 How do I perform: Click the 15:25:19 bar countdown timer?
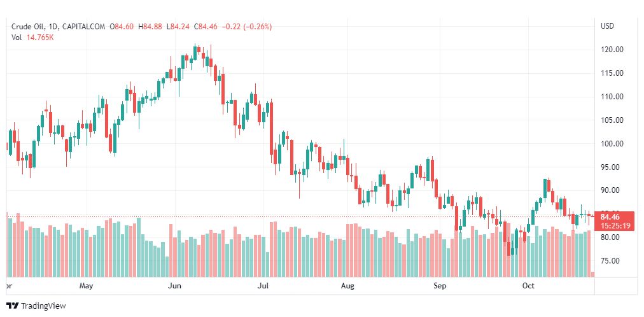point(613,225)
